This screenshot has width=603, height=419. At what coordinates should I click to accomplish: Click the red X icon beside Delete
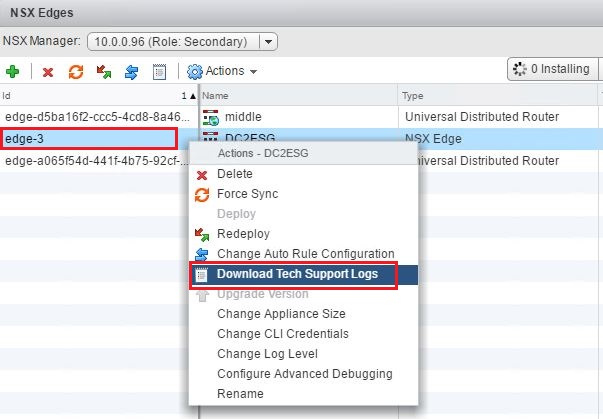tap(202, 175)
